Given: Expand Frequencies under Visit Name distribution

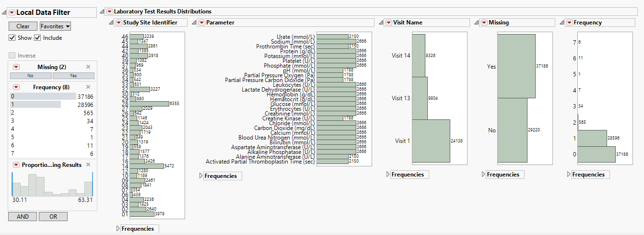Looking at the screenshot, I should point(388,175).
